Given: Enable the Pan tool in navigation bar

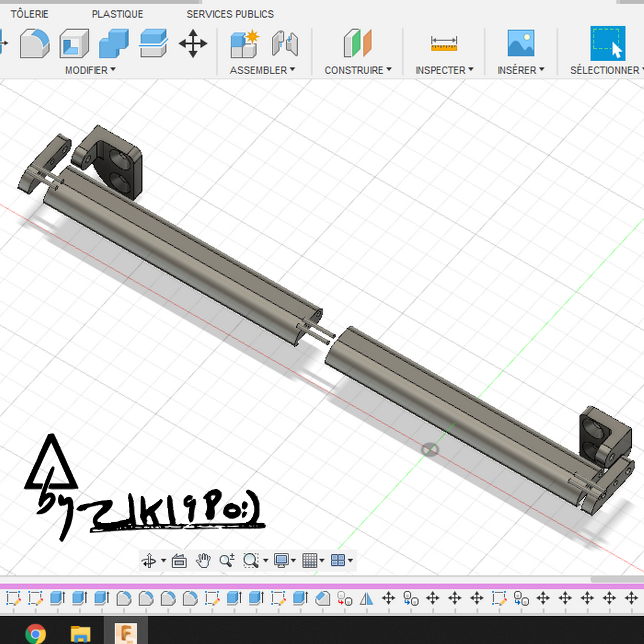Looking at the screenshot, I should (203, 560).
